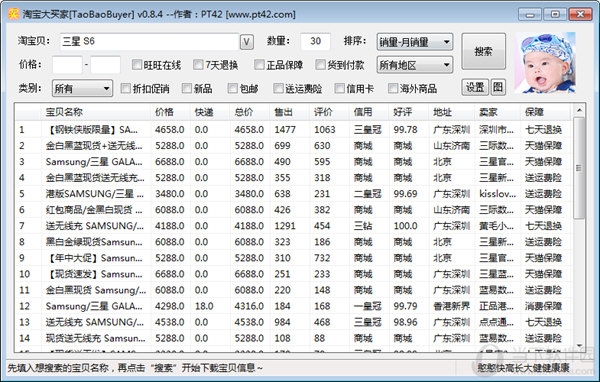Click the 数量 quantity field showing 30
Screen dimensions: 600x382
[315, 41]
